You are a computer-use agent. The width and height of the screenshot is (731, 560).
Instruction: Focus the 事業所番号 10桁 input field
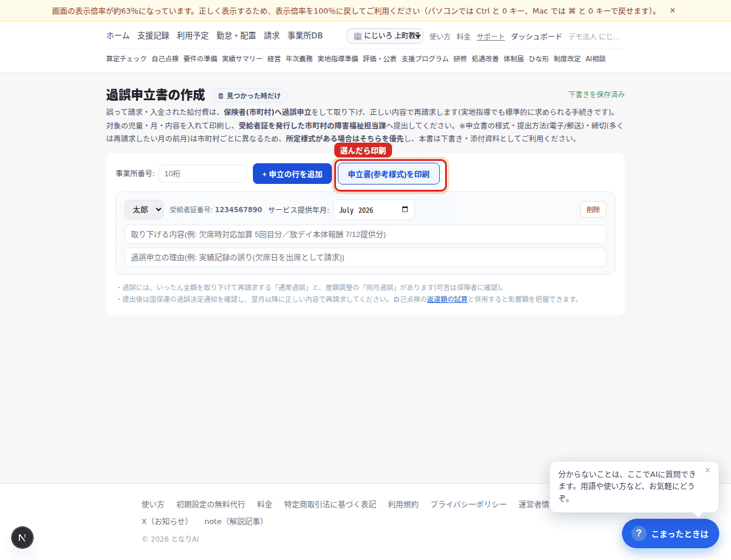point(203,174)
